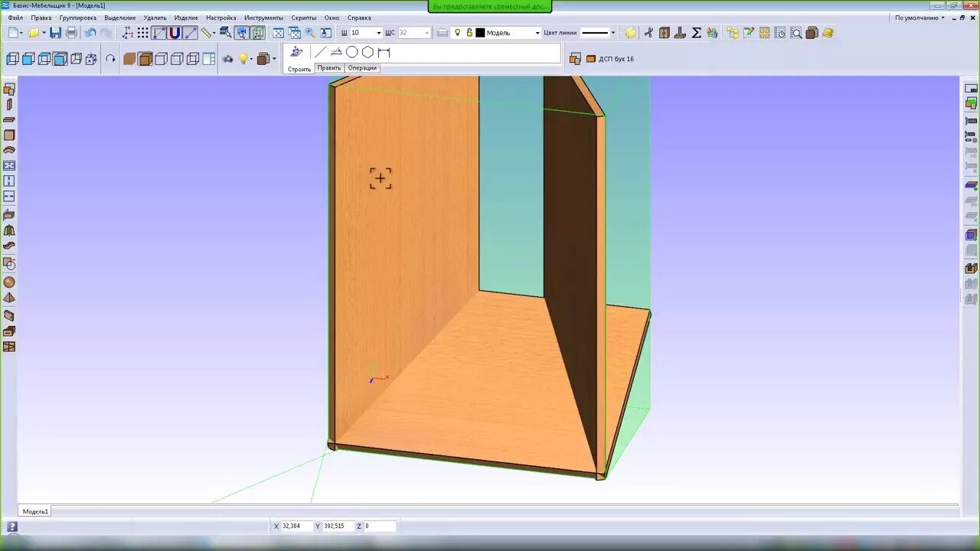This screenshot has width=980, height=551.
Task: Toggle the layer visibility light bulb
Action: 457,33
